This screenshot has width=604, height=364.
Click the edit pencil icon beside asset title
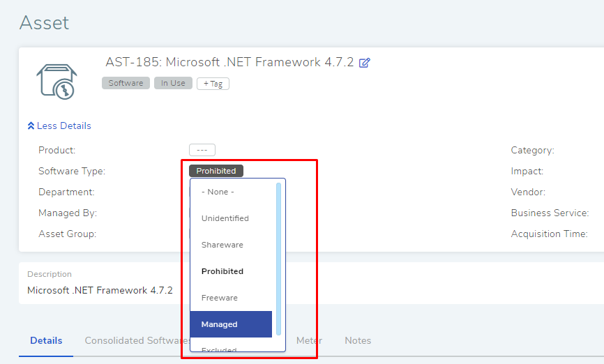coord(364,63)
